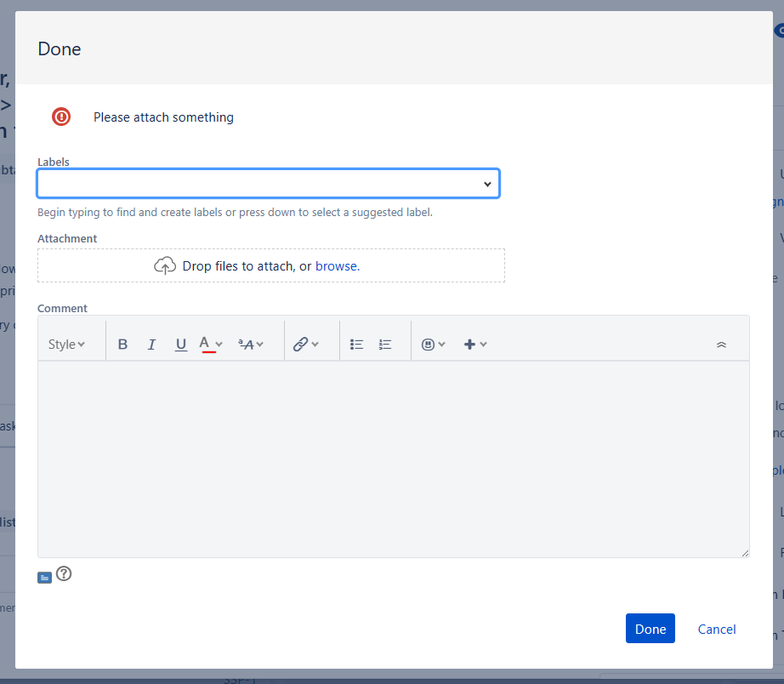The height and width of the screenshot is (684, 784).
Task: Toggle underline formatting in comment toolbar
Action: (181, 345)
